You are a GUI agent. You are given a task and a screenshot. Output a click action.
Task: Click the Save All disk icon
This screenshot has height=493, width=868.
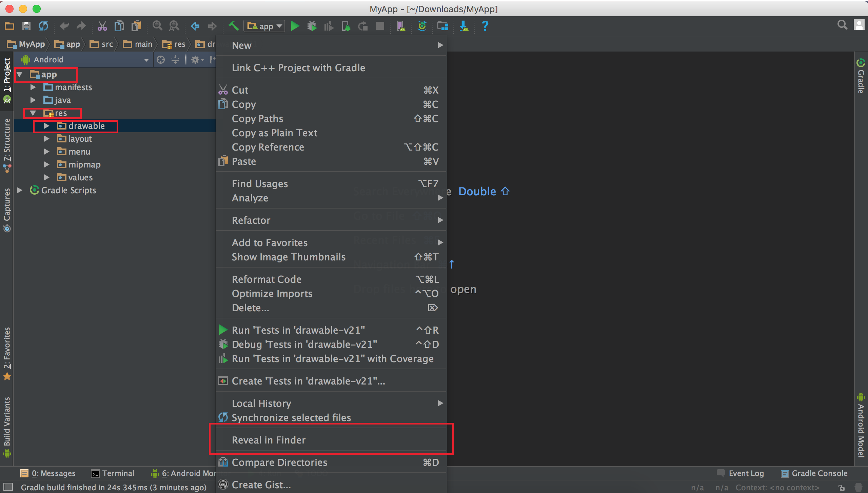(x=26, y=26)
